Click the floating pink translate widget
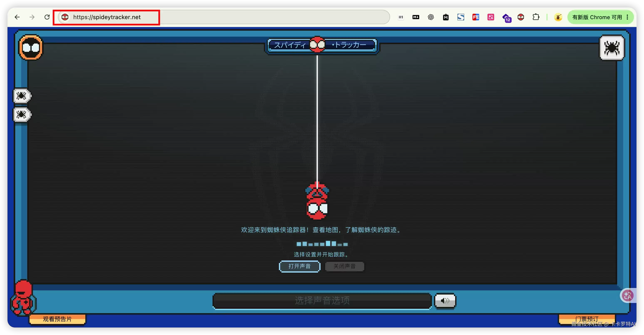Screen dimensions: 644x335 point(628,296)
